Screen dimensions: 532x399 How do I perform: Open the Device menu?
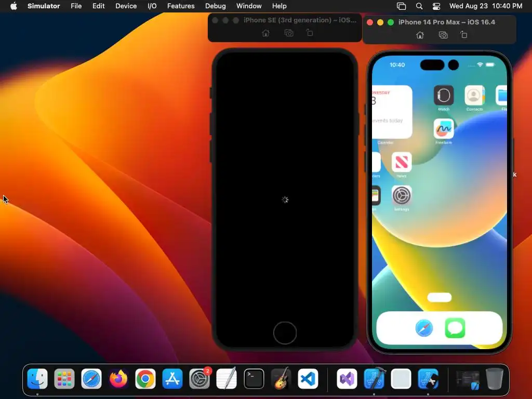pyautogui.click(x=126, y=6)
